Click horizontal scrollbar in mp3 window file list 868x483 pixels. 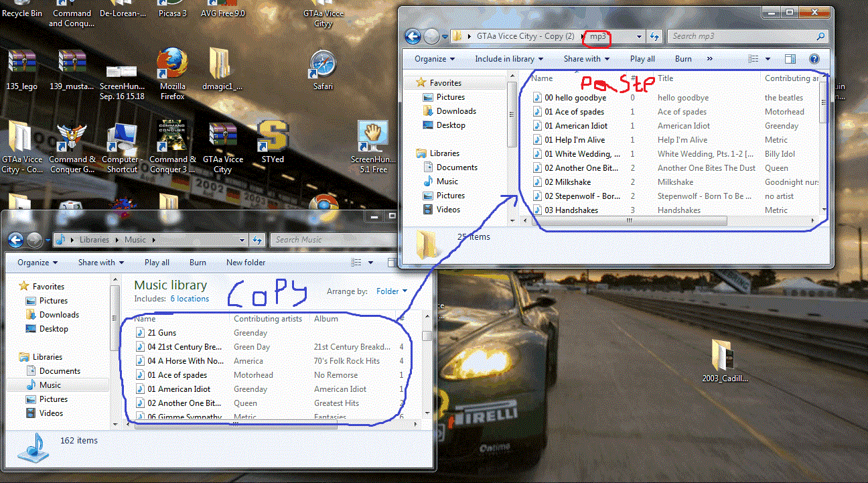coord(630,220)
